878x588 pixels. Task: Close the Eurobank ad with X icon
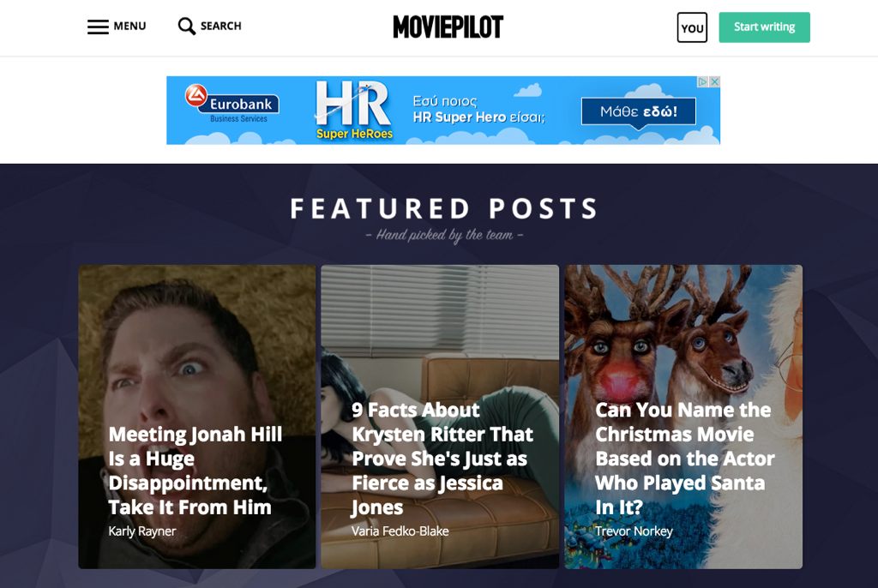click(x=714, y=81)
